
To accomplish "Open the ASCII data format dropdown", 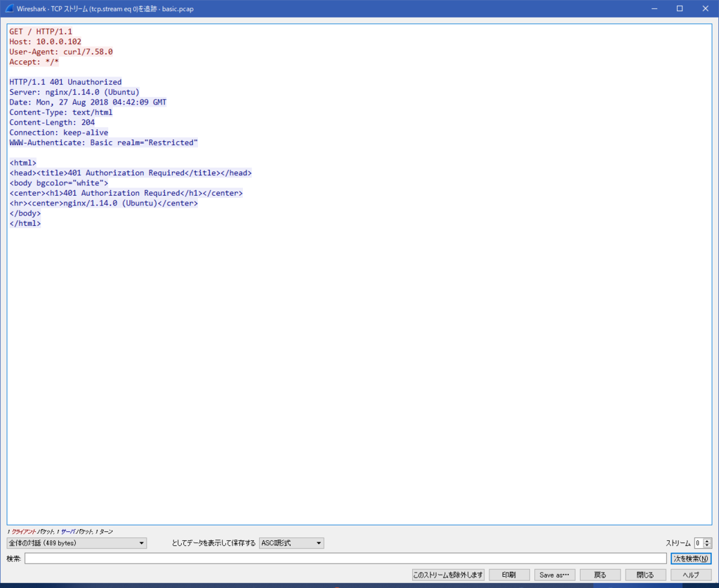I will [291, 543].
